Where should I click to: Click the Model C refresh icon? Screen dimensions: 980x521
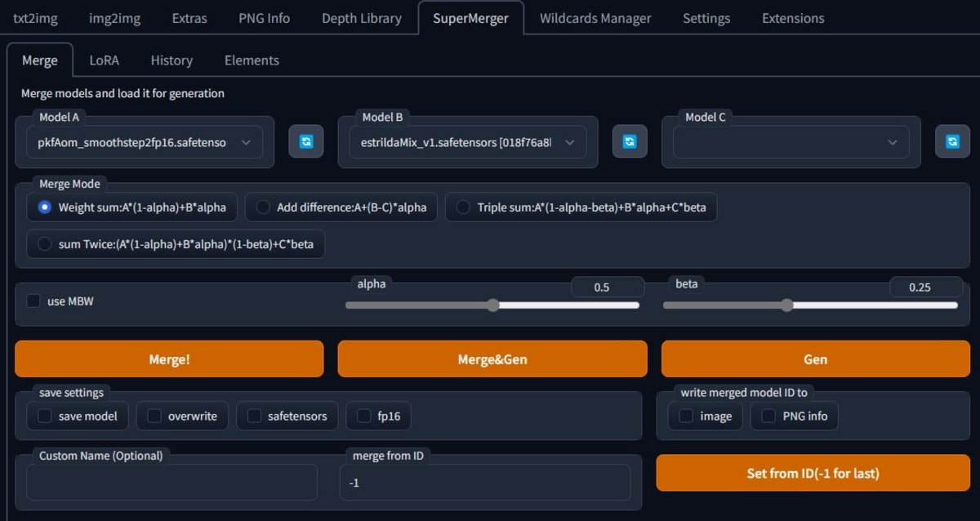point(952,142)
